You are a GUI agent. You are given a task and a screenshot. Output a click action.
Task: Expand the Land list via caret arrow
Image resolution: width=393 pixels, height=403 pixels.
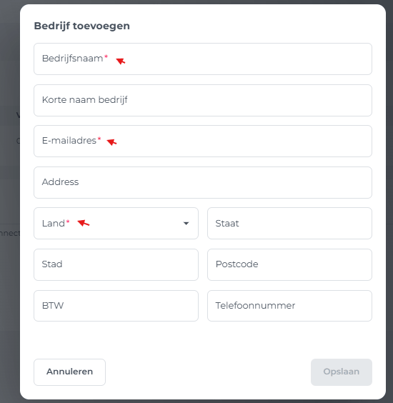[x=186, y=223]
